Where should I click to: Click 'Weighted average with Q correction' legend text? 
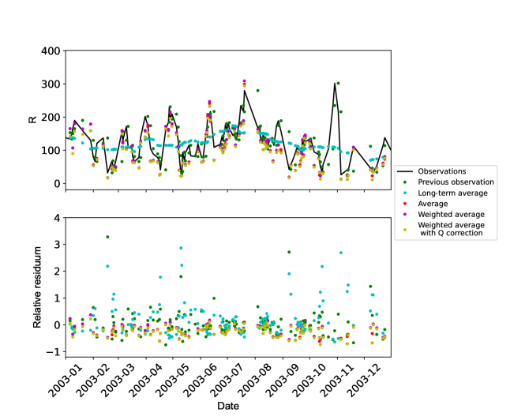point(451,229)
